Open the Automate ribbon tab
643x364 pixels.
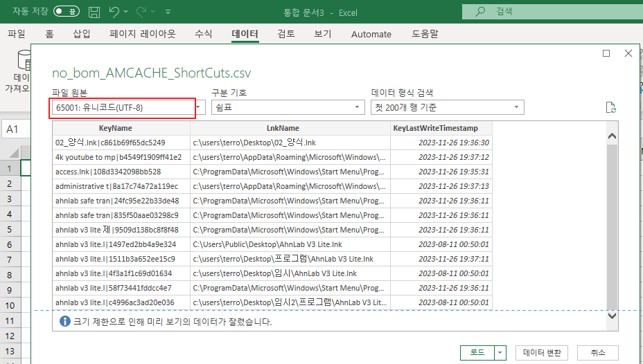(371, 35)
